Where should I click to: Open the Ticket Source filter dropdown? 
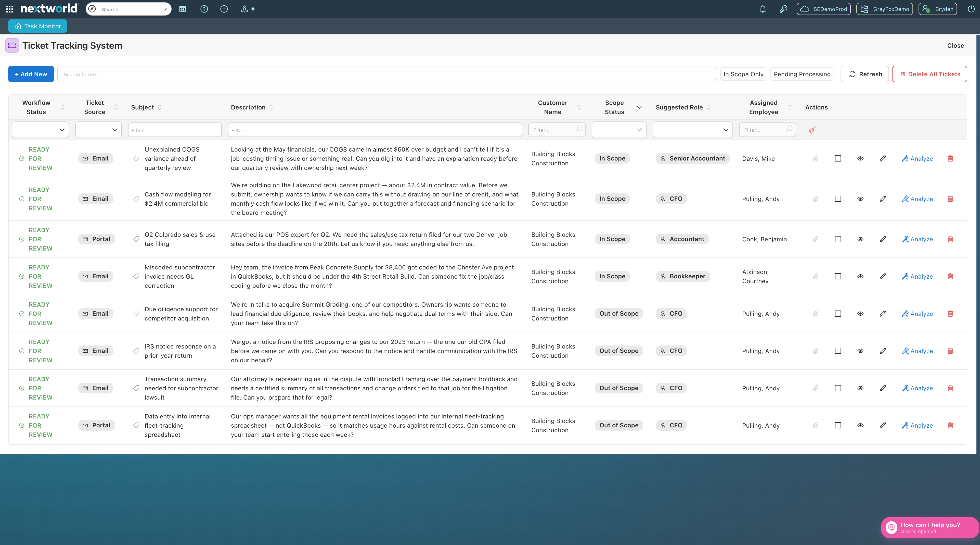coord(98,130)
